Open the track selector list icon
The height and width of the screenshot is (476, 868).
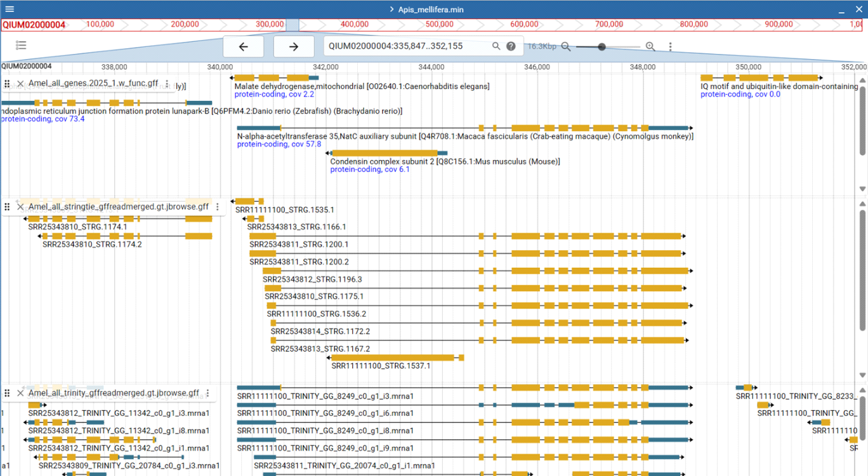pyautogui.click(x=21, y=45)
